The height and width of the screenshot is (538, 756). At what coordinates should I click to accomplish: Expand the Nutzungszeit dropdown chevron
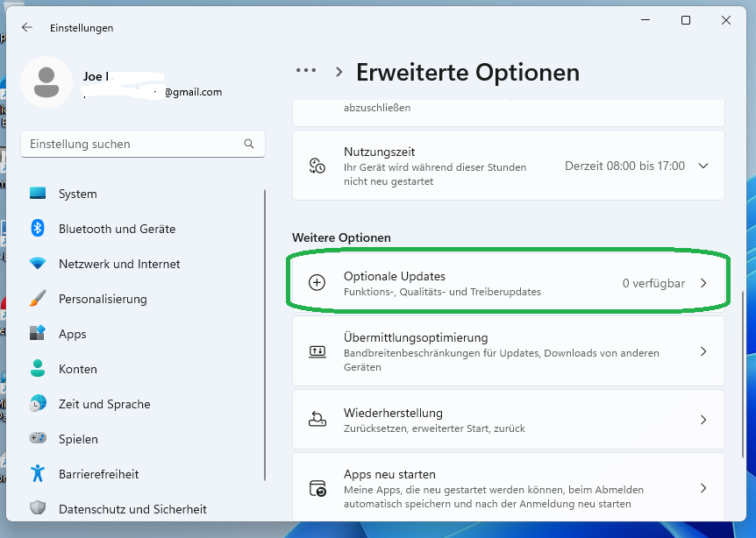click(703, 166)
